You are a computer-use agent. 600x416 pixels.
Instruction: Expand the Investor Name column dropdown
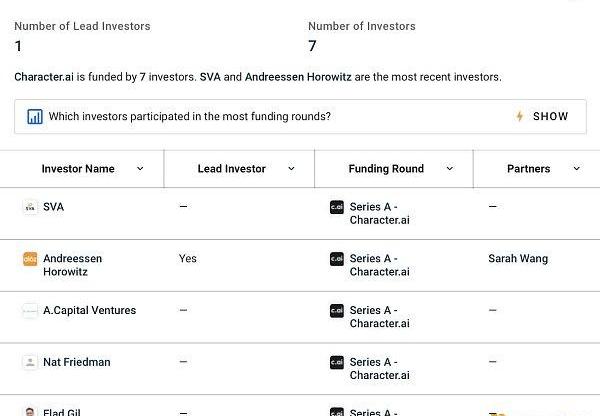click(140, 169)
